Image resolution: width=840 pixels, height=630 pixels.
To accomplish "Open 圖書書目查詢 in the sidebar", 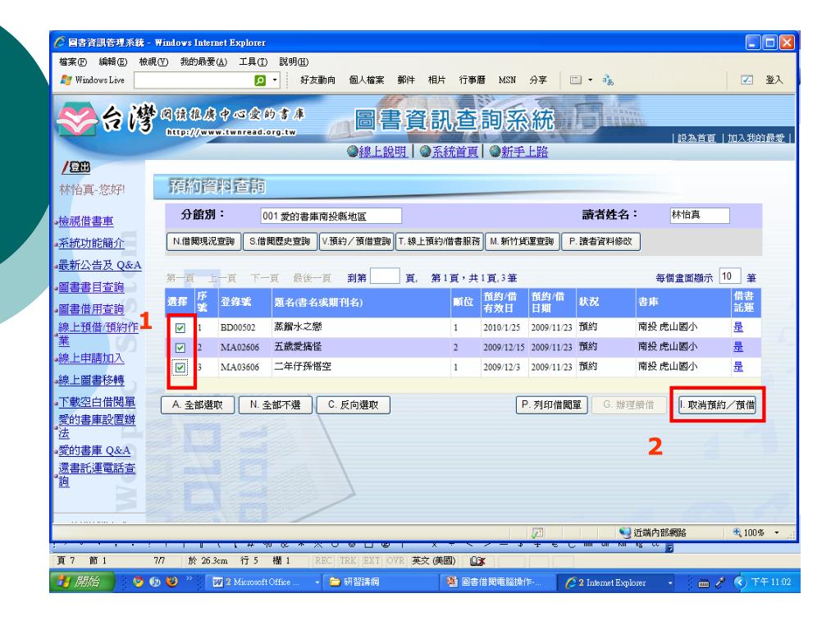I will [x=91, y=287].
